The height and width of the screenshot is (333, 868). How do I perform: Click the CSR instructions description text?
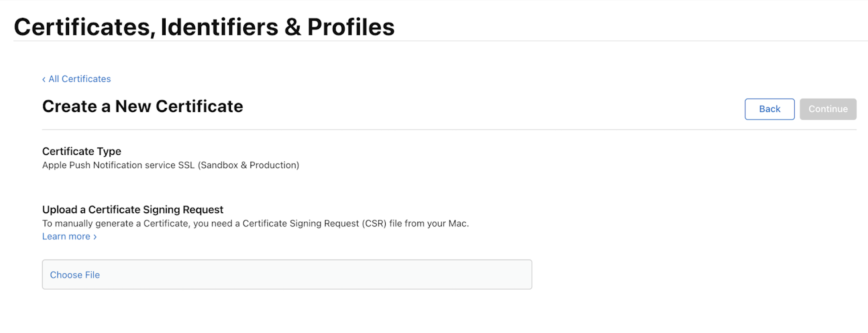tap(256, 224)
